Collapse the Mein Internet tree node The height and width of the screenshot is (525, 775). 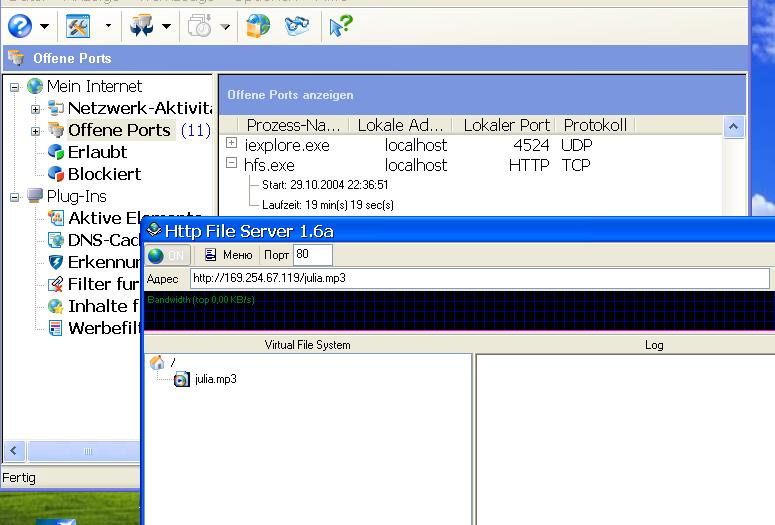[15, 87]
